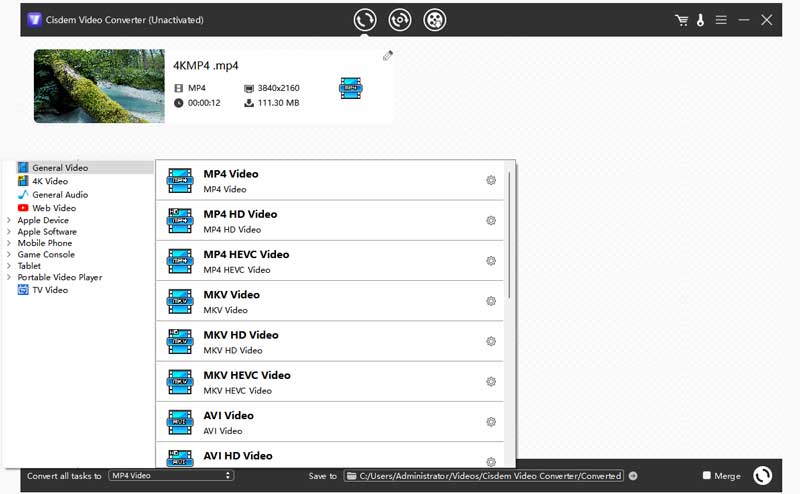Open settings gear for MKV HEVC Video
The image size is (800, 494).
click(x=491, y=382)
